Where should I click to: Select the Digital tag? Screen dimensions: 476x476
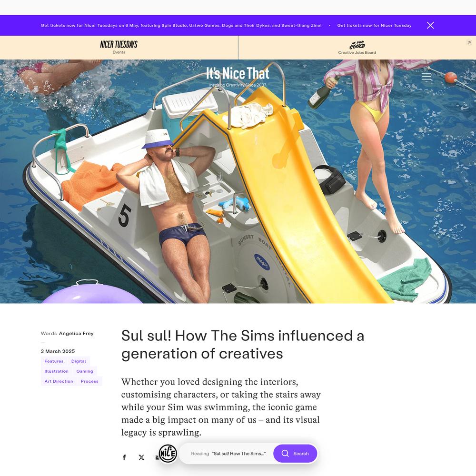click(79, 361)
